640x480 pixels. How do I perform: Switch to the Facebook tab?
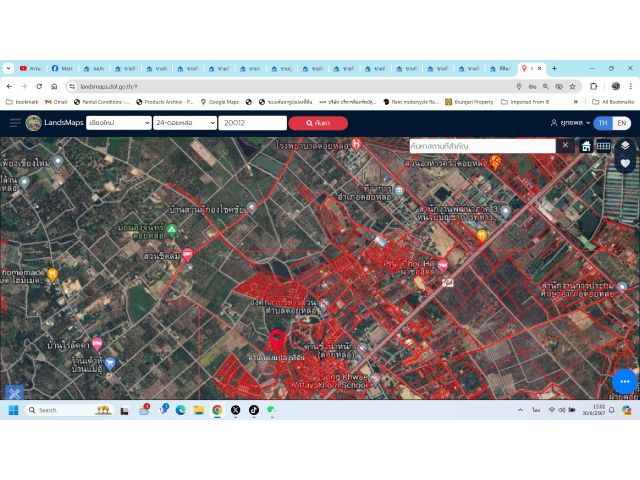tap(62, 68)
